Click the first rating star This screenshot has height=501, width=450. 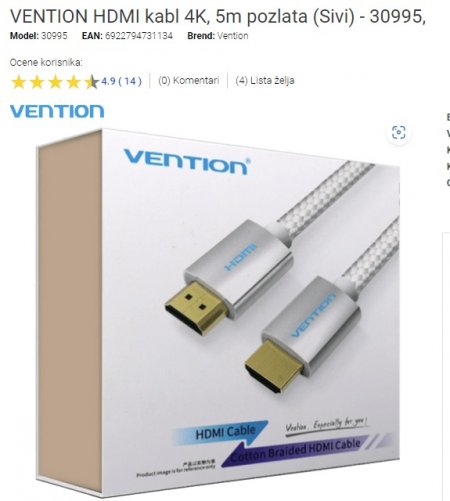18,82
